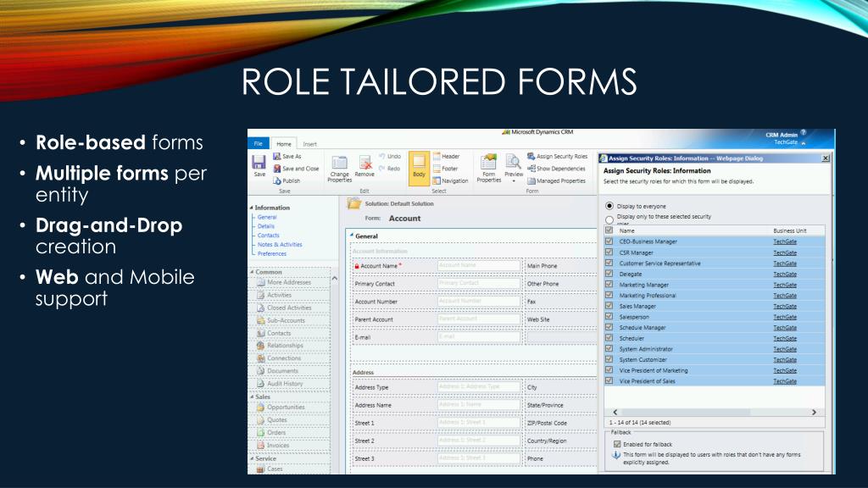Select Notes & Activities in the Information tree

pyautogui.click(x=280, y=245)
